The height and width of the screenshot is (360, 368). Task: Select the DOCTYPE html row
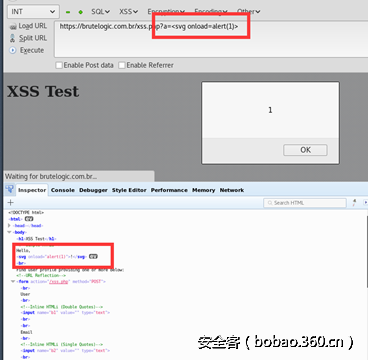coord(26,212)
